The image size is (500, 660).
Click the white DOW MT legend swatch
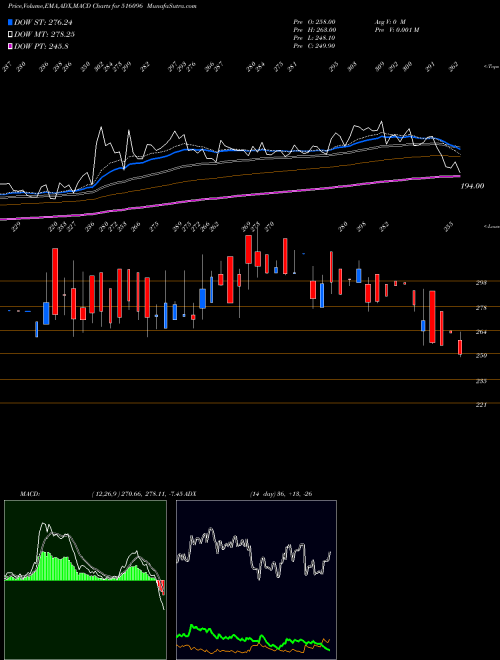tap(10, 34)
